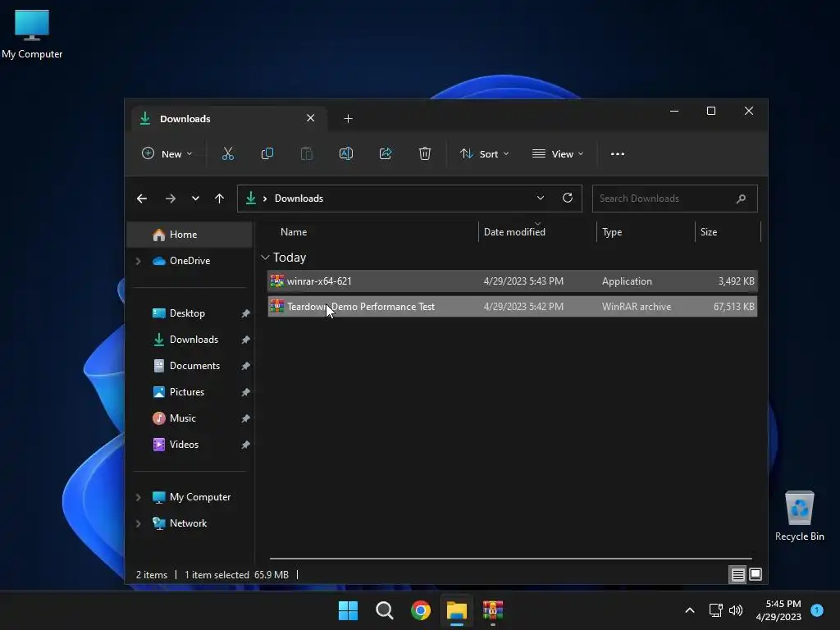Click the notification badge in tray

[x=817, y=610]
